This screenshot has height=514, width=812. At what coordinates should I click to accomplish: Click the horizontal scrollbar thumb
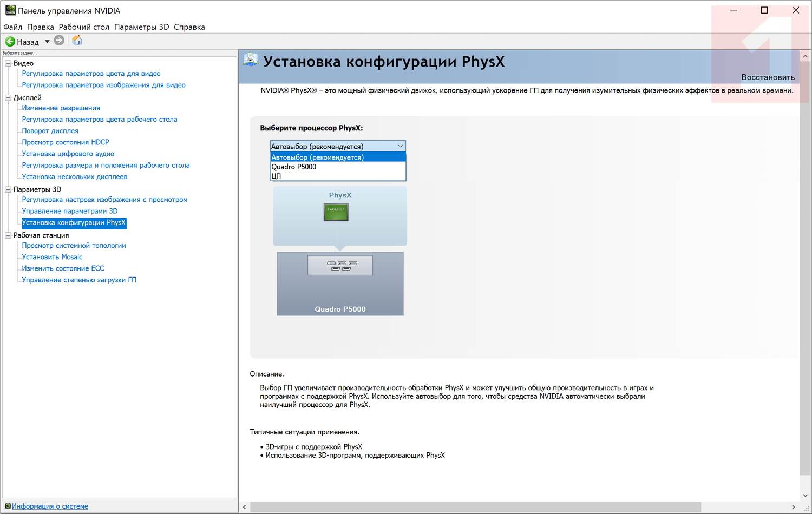pyautogui.click(x=475, y=507)
